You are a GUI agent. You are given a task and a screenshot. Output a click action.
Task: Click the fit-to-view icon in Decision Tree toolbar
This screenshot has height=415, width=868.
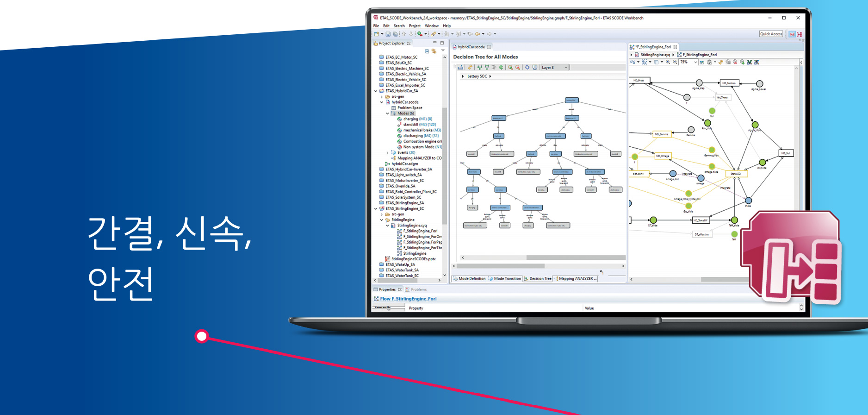pos(527,67)
